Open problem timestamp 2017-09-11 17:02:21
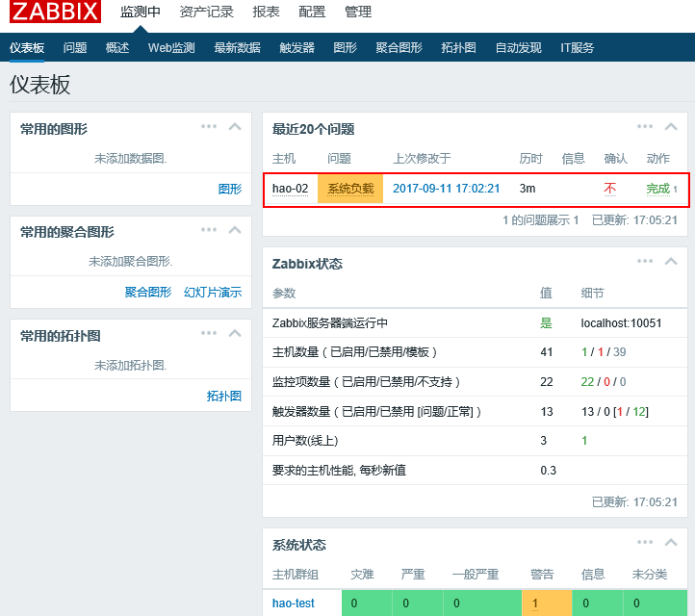 click(447, 189)
